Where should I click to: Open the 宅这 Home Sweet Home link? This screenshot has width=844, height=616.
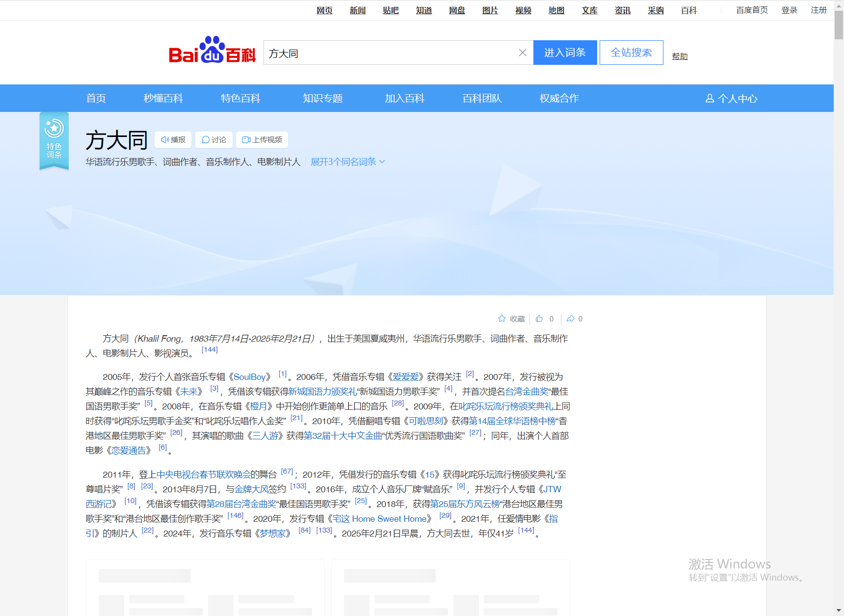click(x=380, y=519)
